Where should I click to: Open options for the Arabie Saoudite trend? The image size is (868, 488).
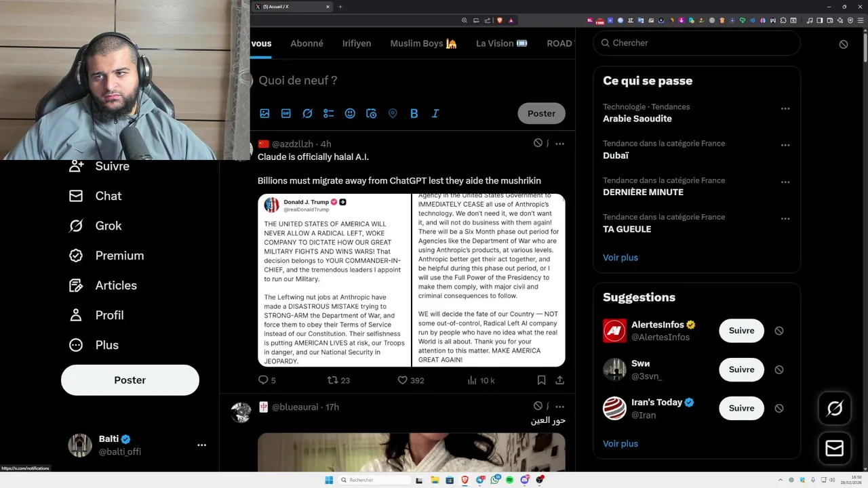pyautogui.click(x=785, y=108)
